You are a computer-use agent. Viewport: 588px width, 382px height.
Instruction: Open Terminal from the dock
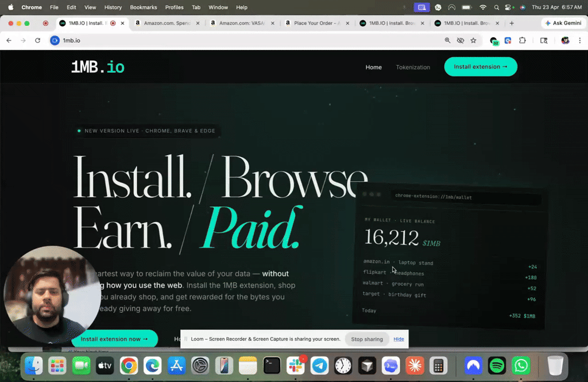point(272,365)
